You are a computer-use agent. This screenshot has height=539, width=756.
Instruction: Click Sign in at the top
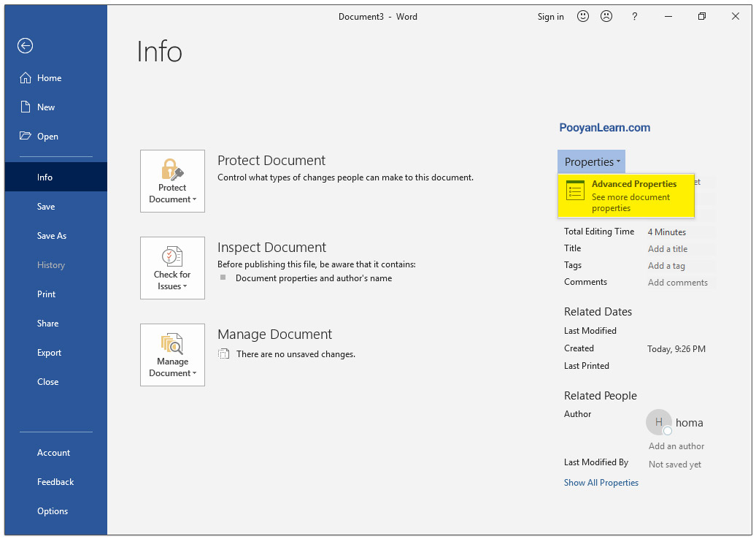click(x=550, y=17)
